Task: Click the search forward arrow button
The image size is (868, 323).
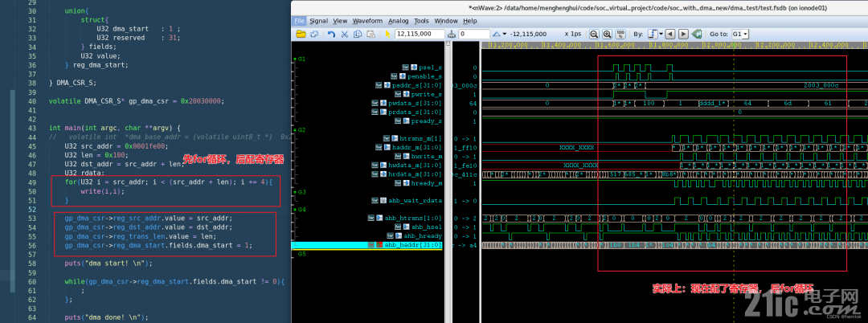Action: pos(683,35)
